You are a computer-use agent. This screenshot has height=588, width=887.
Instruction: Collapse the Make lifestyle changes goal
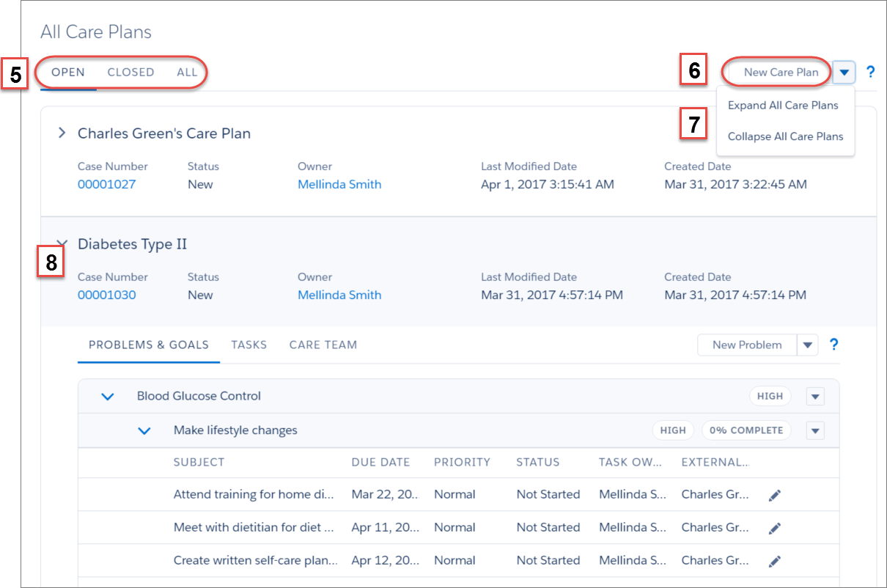click(x=144, y=430)
